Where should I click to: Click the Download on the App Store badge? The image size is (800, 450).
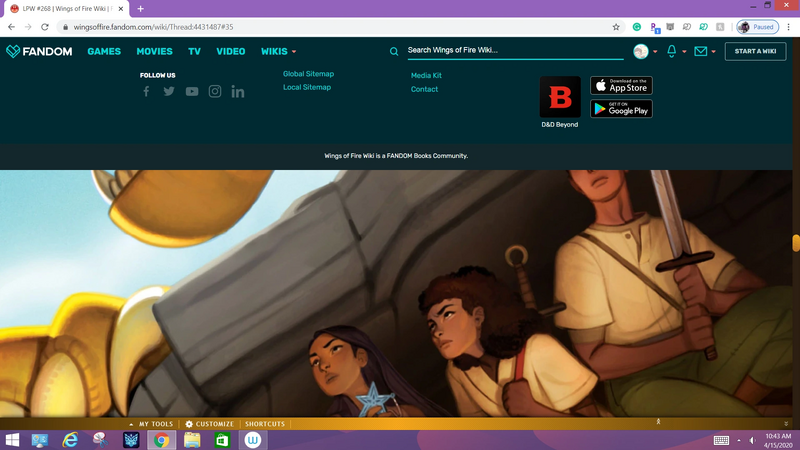(621, 86)
